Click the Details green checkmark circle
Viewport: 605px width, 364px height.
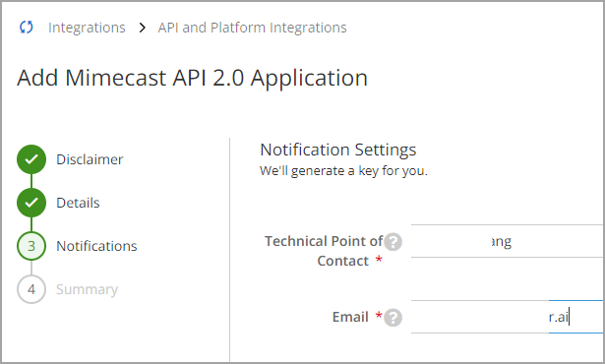click(31, 203)
